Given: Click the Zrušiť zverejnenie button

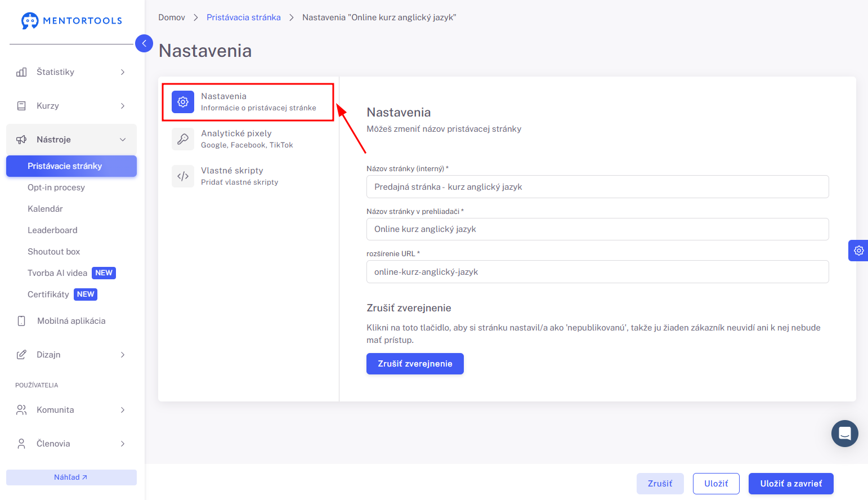Looking at the screenshot, I should click(x=415, y=364).
